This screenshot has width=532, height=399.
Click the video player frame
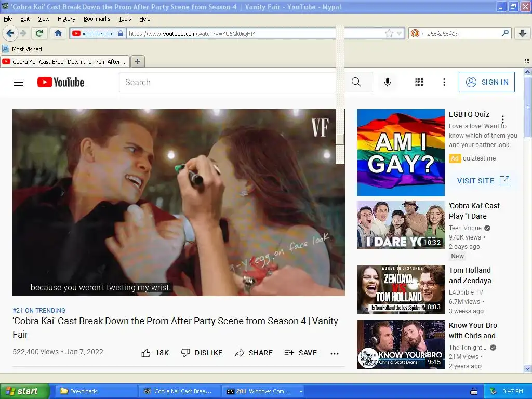[x=179, y=203]
